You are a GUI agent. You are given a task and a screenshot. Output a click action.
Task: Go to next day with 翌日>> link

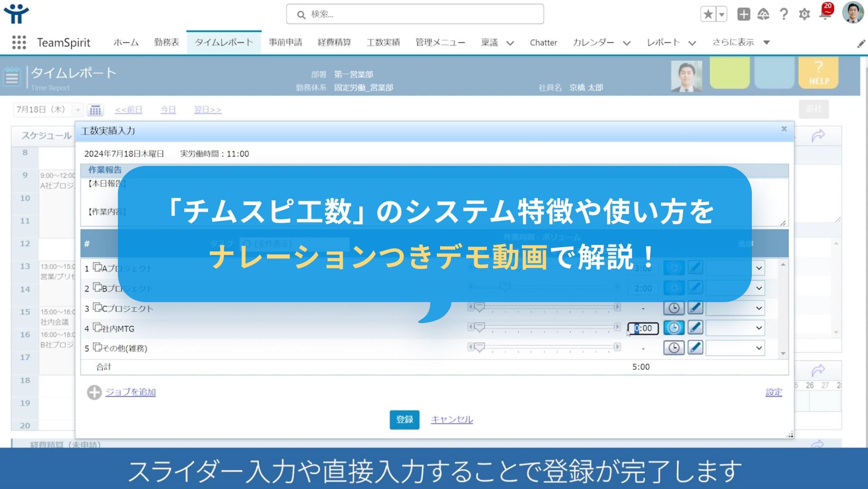click(208, 110)
